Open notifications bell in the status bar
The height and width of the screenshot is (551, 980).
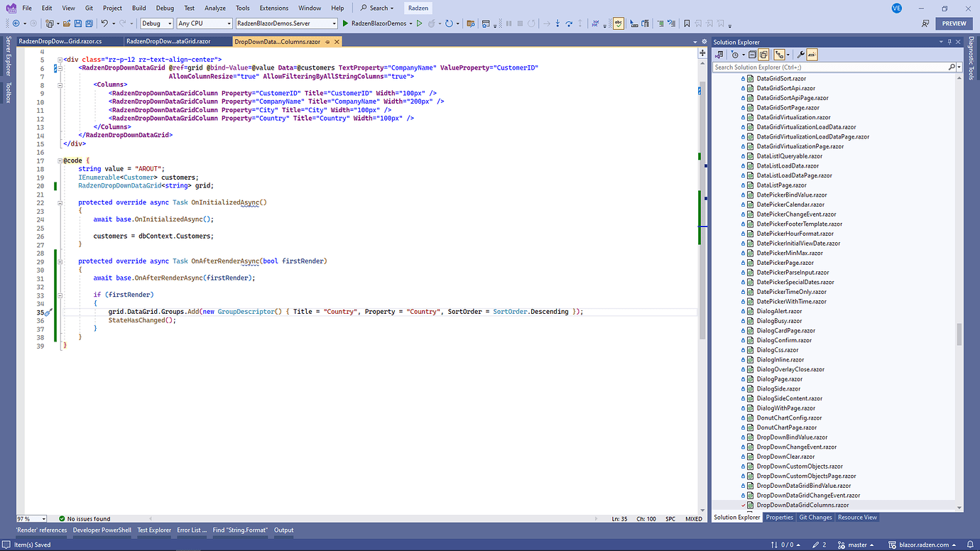[971, 545]
